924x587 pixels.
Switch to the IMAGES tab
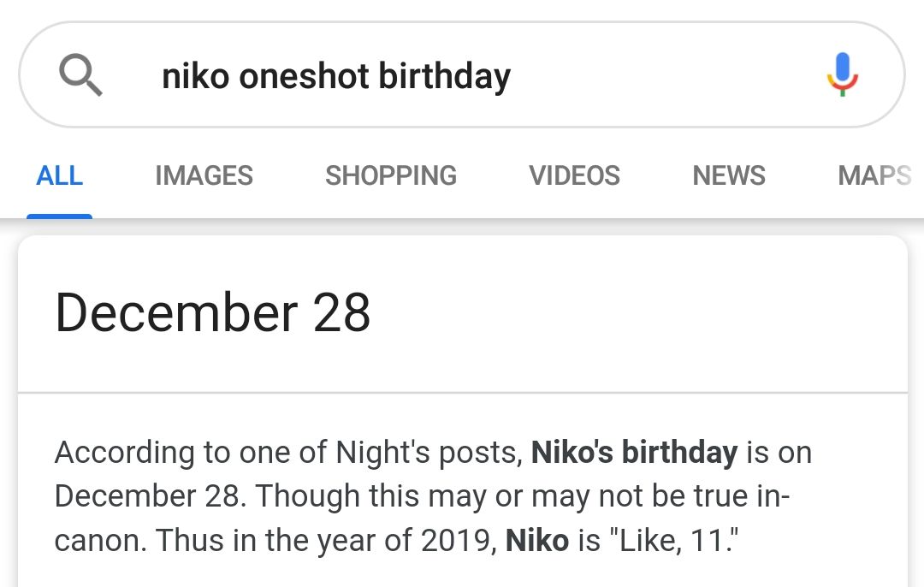[204, 175]
